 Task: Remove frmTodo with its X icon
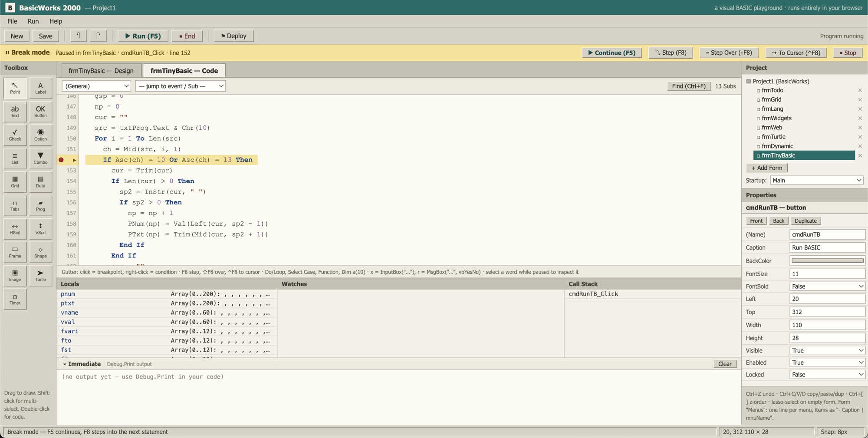pyautogui.click(x=860, y=90)
